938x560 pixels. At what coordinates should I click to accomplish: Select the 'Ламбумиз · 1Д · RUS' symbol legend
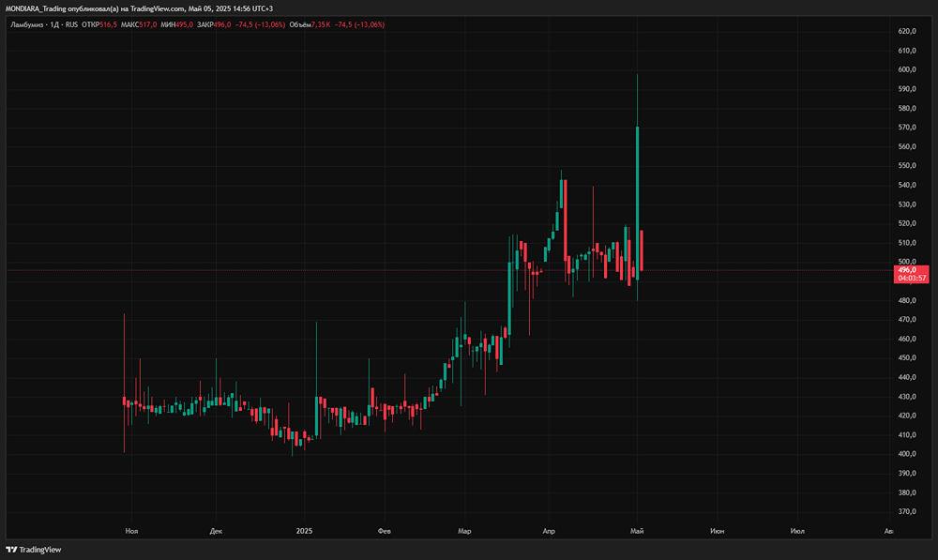[x=44, y=24]
